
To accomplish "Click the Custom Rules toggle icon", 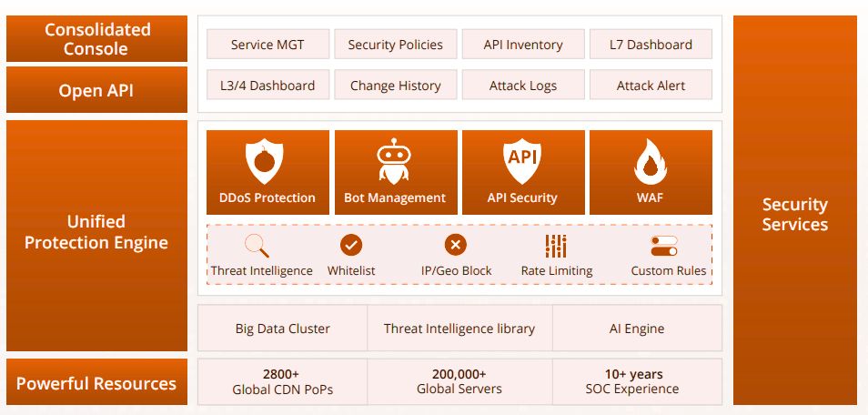I will coord(664,245).
